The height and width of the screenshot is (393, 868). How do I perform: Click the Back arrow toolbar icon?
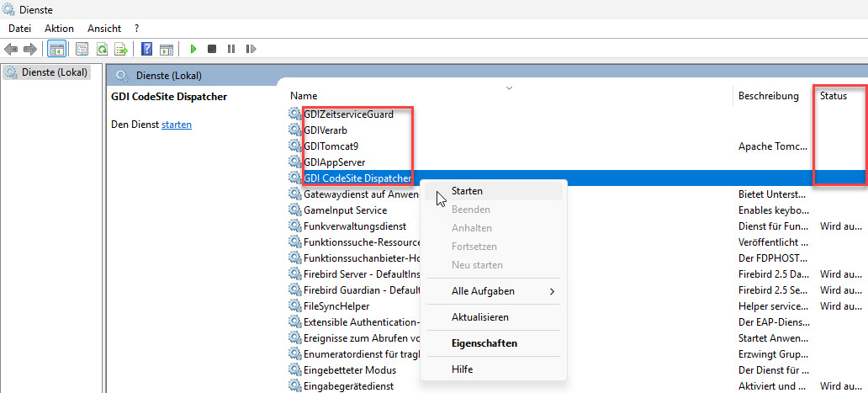(11, 50)
